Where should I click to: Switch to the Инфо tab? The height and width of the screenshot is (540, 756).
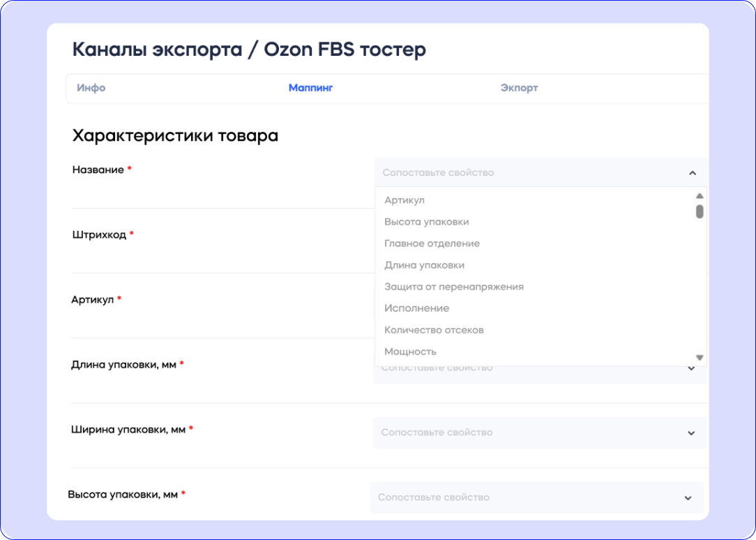pos(91,88)
